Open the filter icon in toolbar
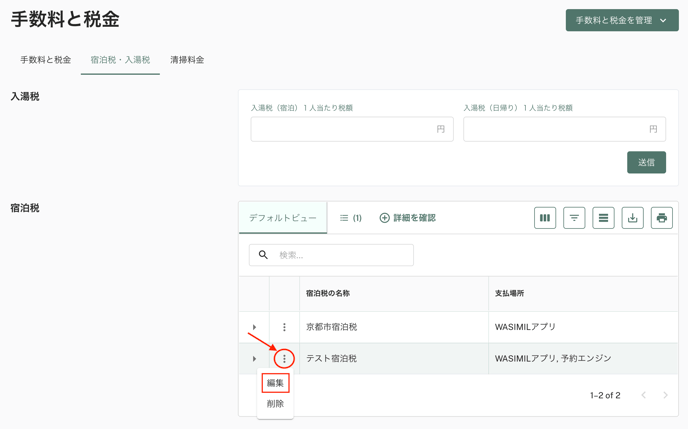The width and height of the screenshot is (688, 429). (574, 218)
